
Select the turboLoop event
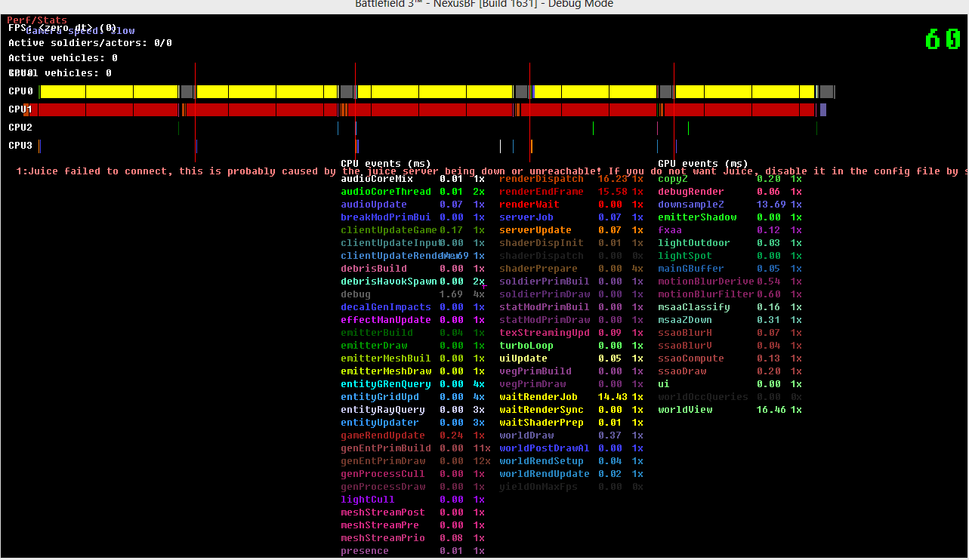[x=571, y=346]
